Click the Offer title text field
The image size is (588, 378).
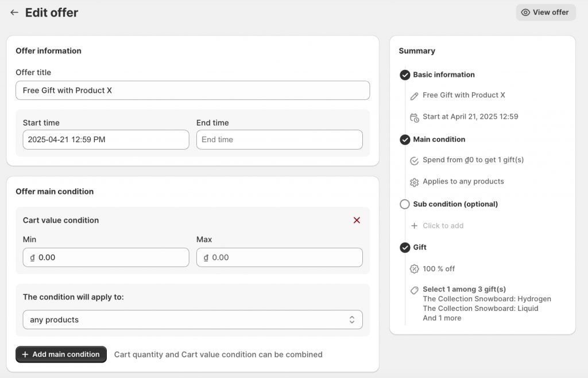click(x=192, y=91)
